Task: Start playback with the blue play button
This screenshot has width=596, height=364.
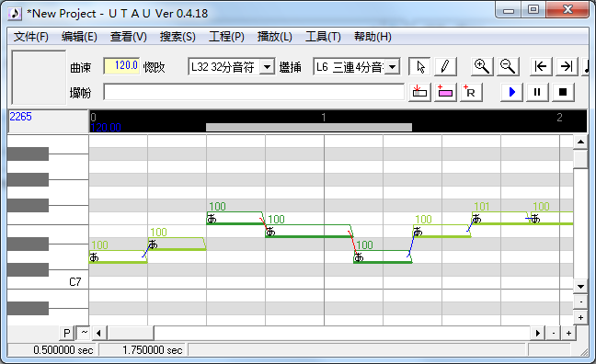Action: click(x=511, y=92)
